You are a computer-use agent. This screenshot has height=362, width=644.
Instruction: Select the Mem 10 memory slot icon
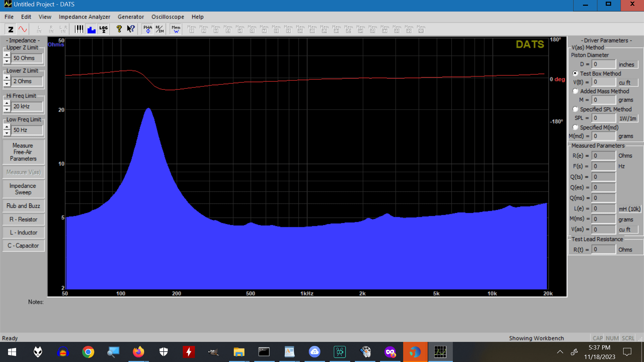301,29
